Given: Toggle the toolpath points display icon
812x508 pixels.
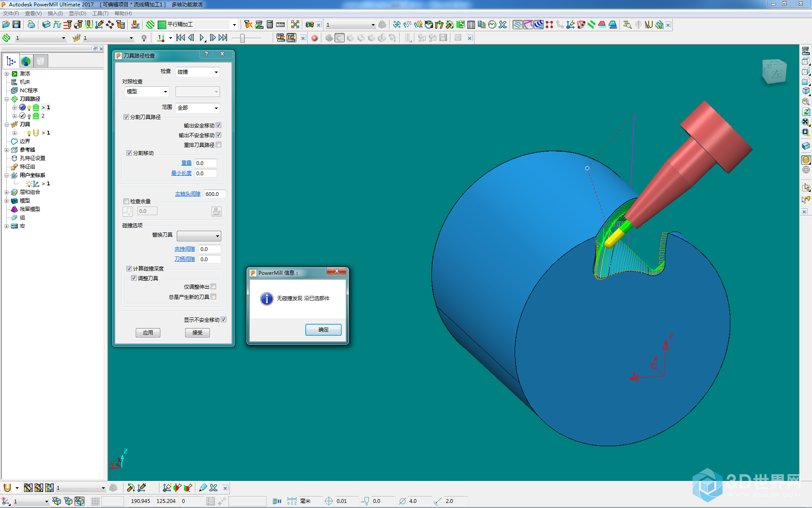Looking at the screenshot, I should pos(549,25).
